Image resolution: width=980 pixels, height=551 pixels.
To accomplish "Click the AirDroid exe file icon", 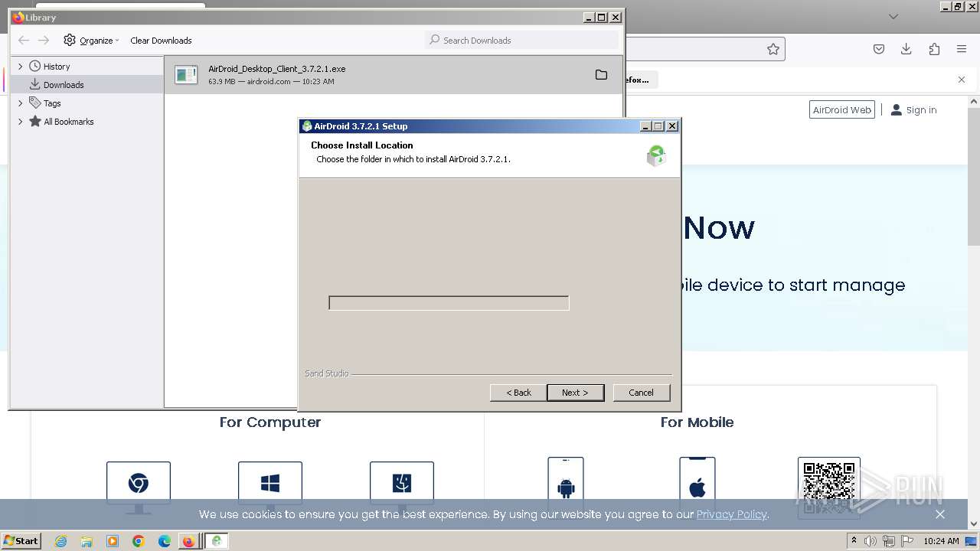I will tap(186, 74).
